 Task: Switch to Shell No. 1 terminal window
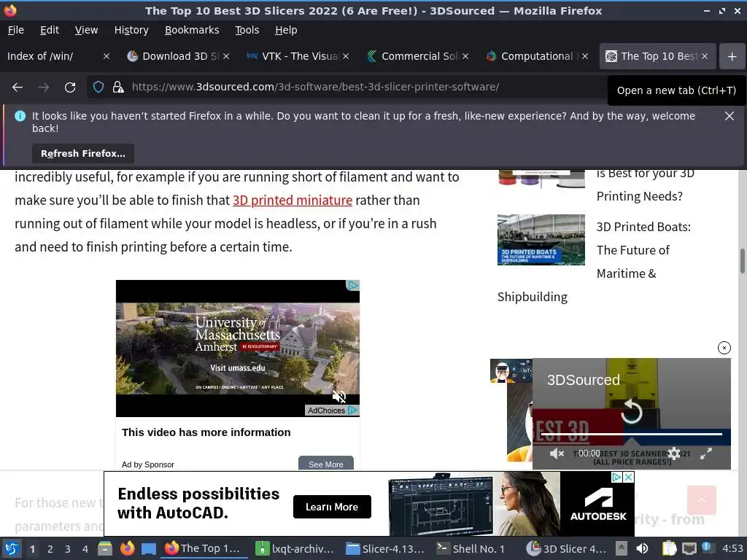click(472, 548)
